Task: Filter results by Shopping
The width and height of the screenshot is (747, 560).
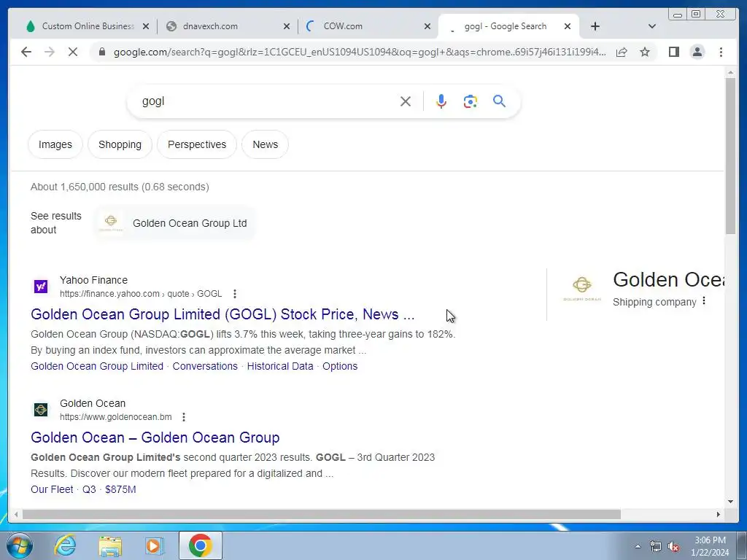Action: coord(120,144)
